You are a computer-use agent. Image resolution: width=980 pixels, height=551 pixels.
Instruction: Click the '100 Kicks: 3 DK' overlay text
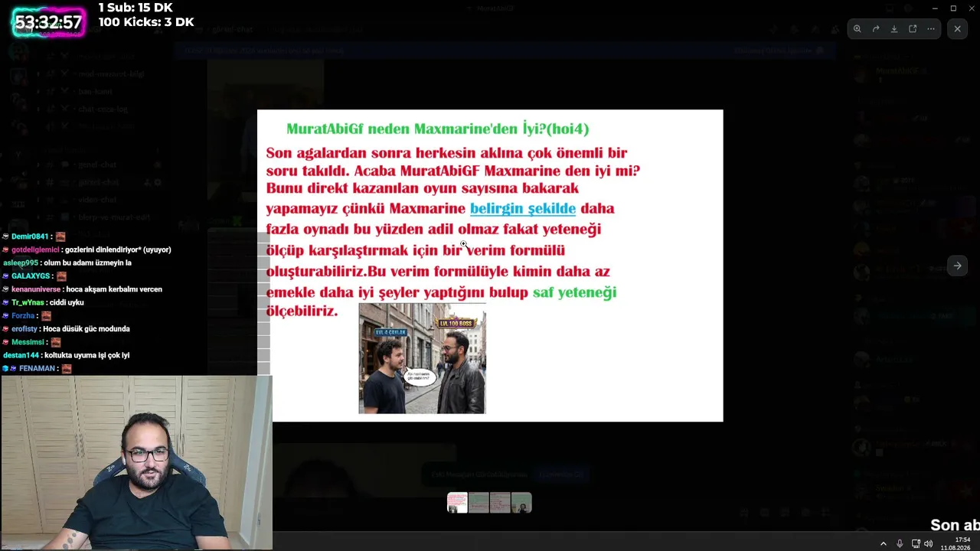(x=146, y=22)
